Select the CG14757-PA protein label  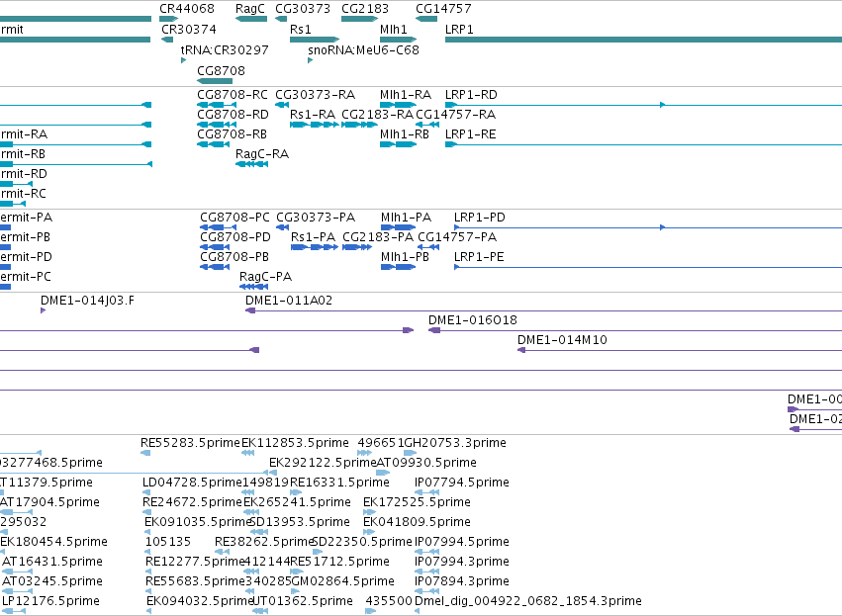(x=457, y=237)
